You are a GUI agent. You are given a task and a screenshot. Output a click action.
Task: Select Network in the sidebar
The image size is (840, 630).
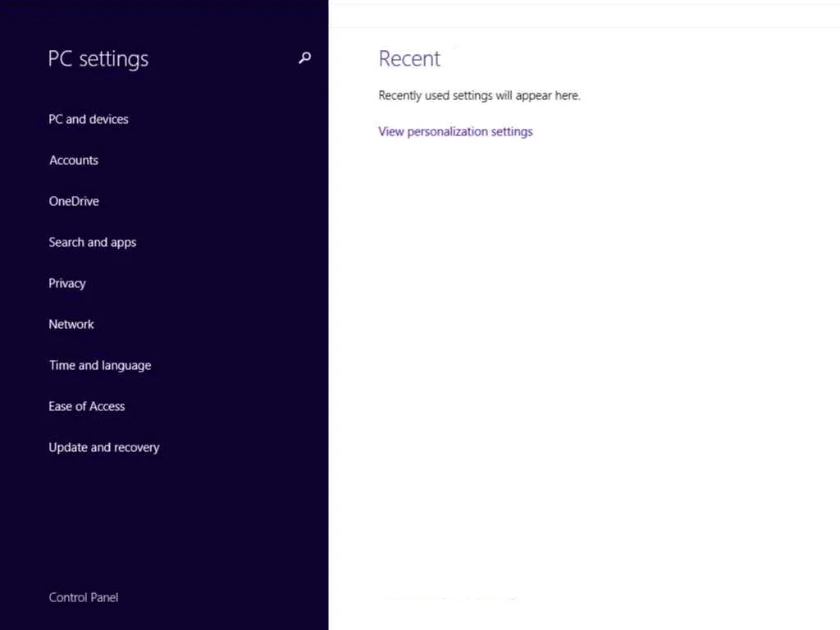click(x=71, y=324)
